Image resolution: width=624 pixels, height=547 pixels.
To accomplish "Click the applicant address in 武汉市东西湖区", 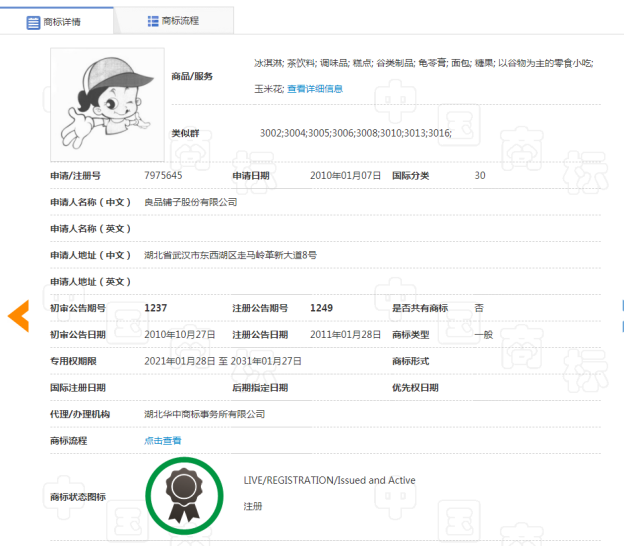I will tap(231, 255).
